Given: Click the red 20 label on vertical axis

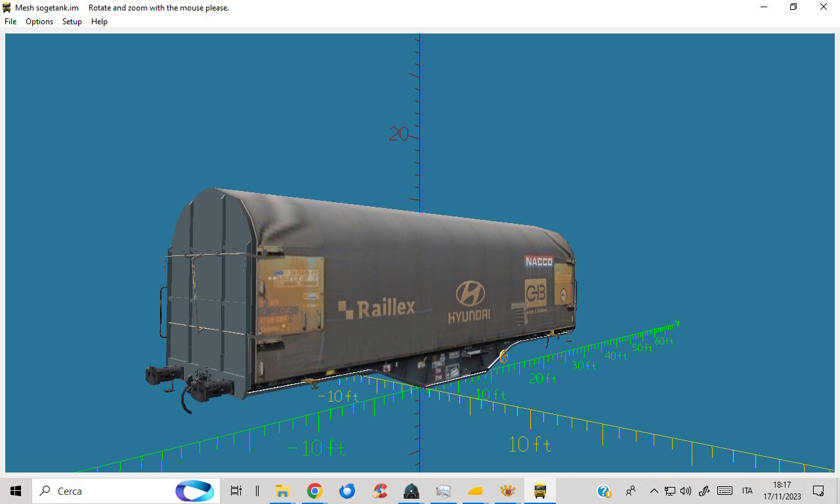Looking at the screenshot, I should click(398, 135).
